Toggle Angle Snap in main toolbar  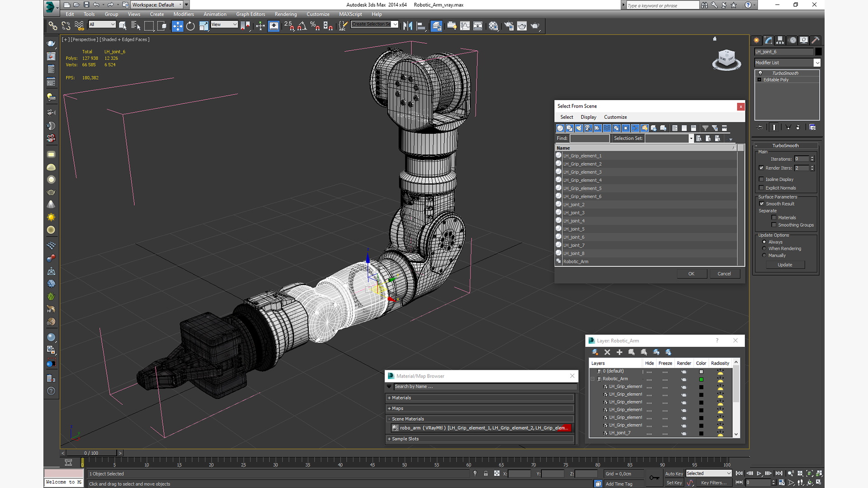tap(302, 26)
